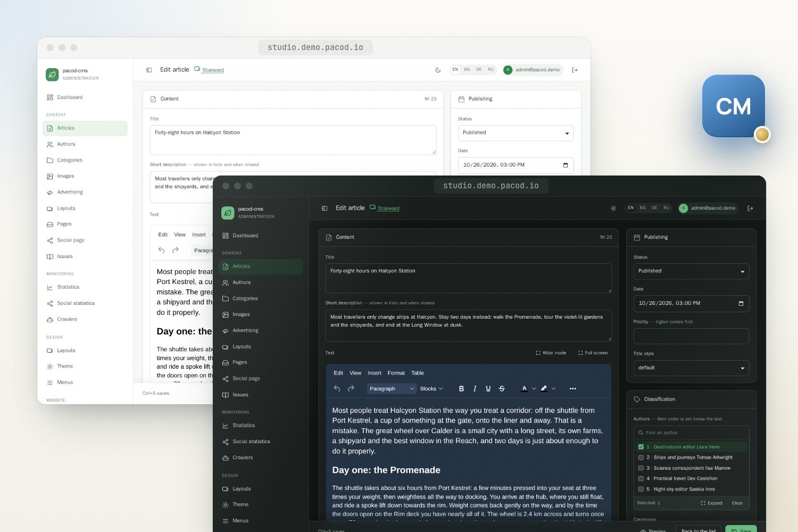Click Underline in the dark editor toolbar
The width and height of the screenshot is (798, 532).
coord(488,389)
